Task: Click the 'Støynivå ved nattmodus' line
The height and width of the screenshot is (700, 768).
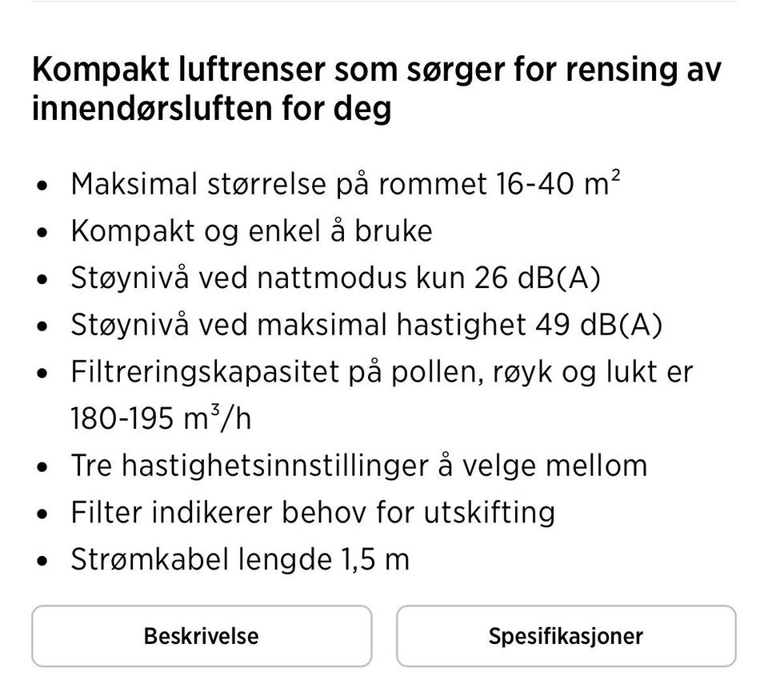Action: 267,278
